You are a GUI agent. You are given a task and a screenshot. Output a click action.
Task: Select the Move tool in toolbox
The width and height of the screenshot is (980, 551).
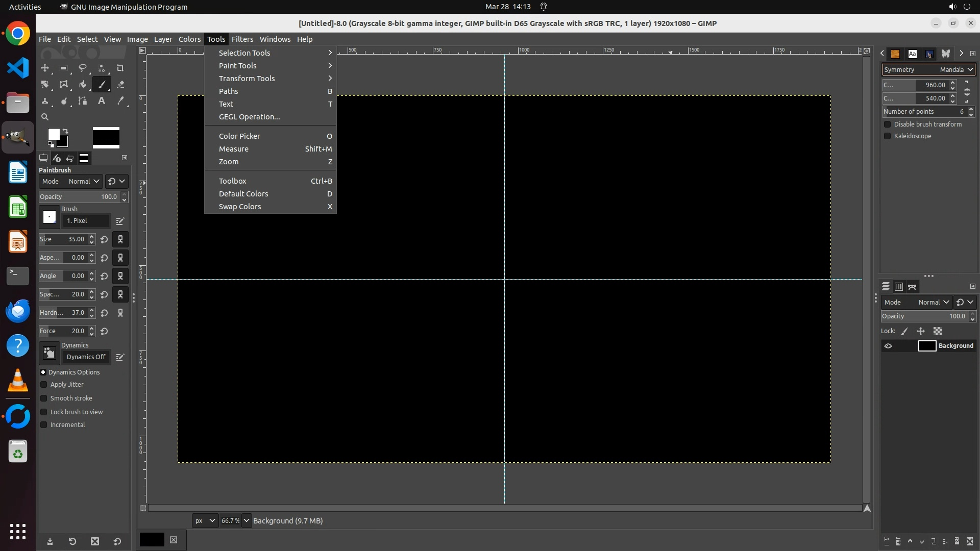click(x=45, y=68)
